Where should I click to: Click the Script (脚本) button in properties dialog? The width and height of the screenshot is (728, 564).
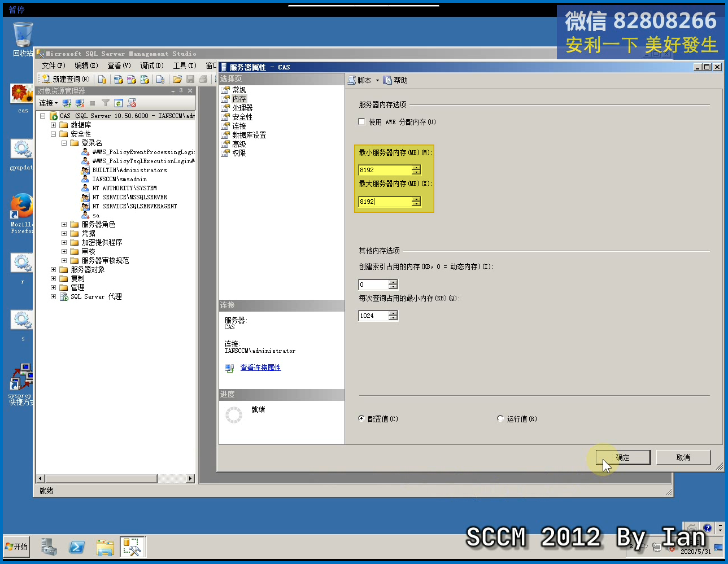tap(360, 80)
